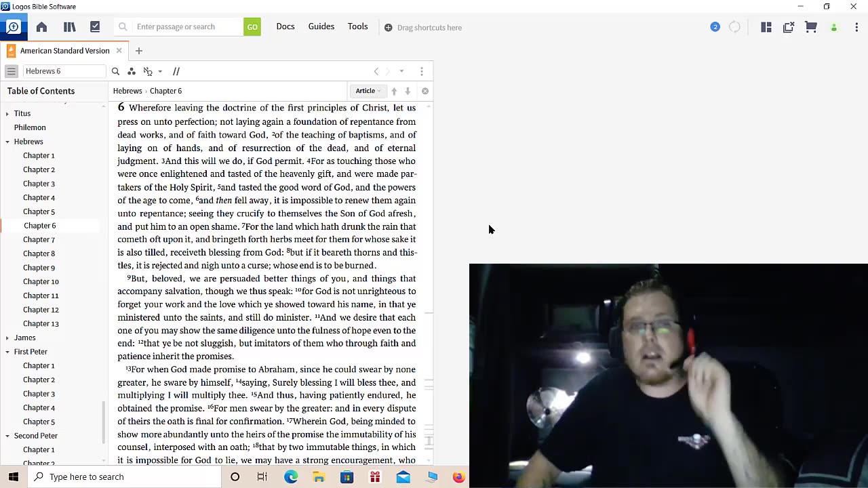Click the green account profile icon
This screenshot has width=868, height=488.
[x=834, y=27]
